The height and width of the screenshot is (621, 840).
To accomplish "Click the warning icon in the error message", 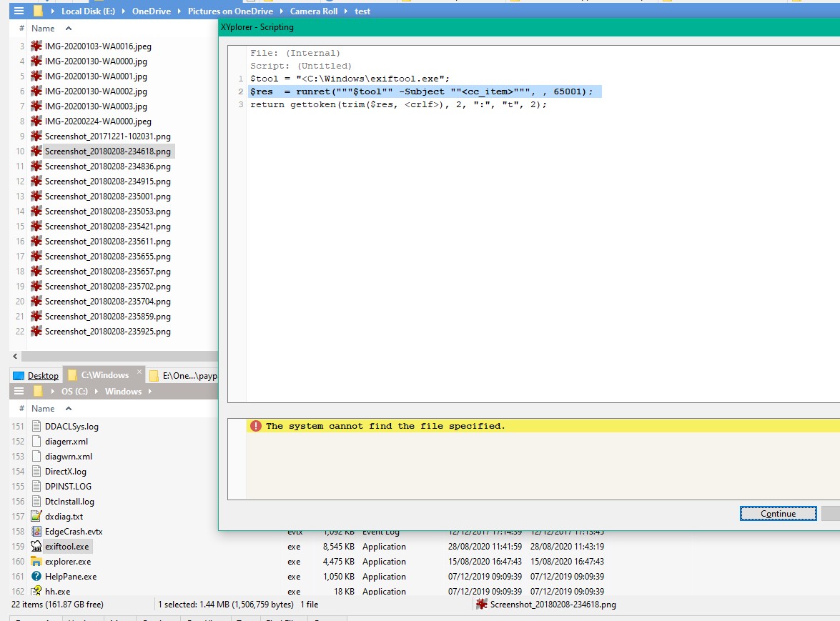I will 256,425.
